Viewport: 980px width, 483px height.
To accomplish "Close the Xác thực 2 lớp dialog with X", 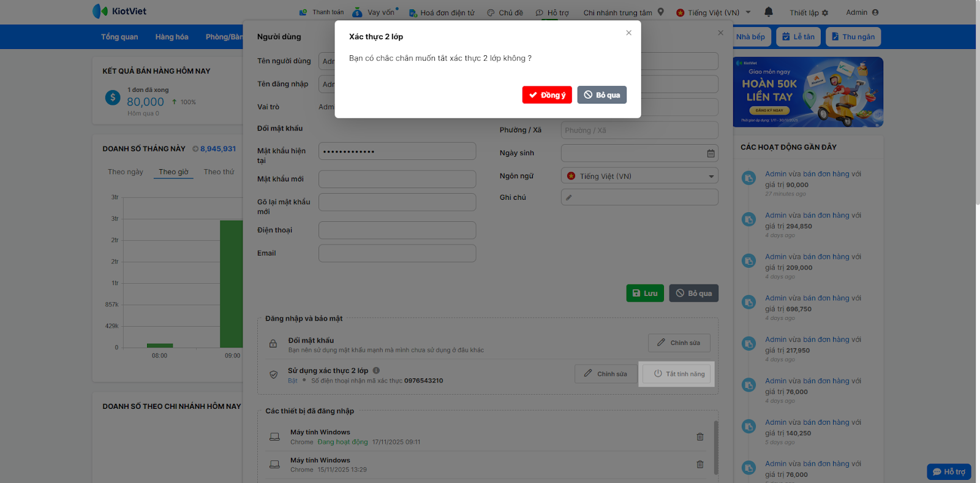I will coord(628,33).
